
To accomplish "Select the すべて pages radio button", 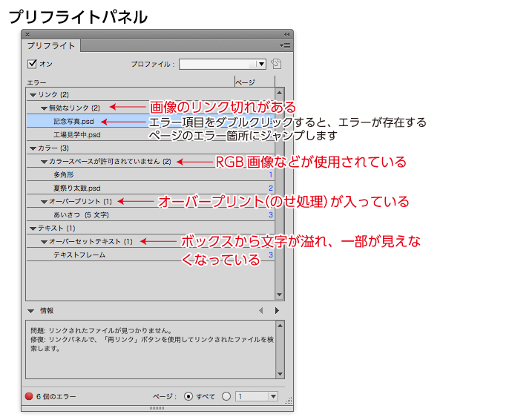I will [x=188, y=396].
